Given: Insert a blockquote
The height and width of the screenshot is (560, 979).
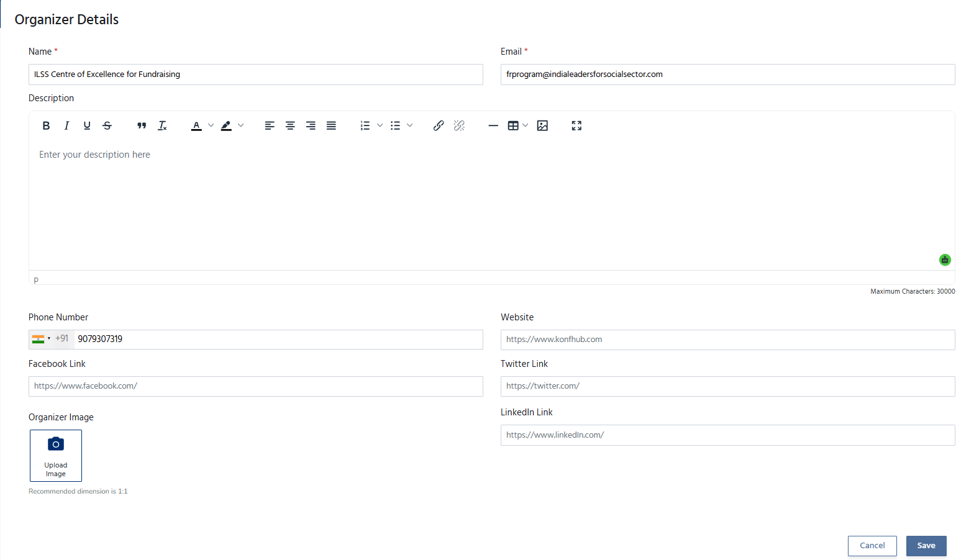Looking at the screenshot, I should coord(142,125).
